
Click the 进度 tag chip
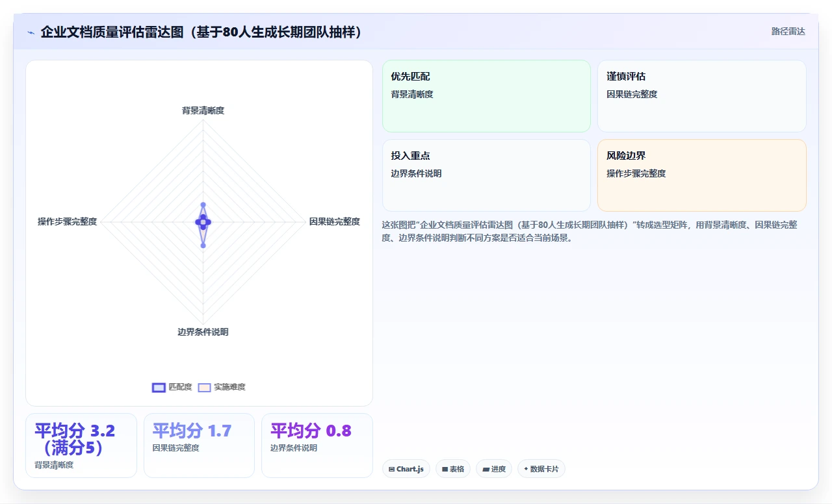(494, 469)
